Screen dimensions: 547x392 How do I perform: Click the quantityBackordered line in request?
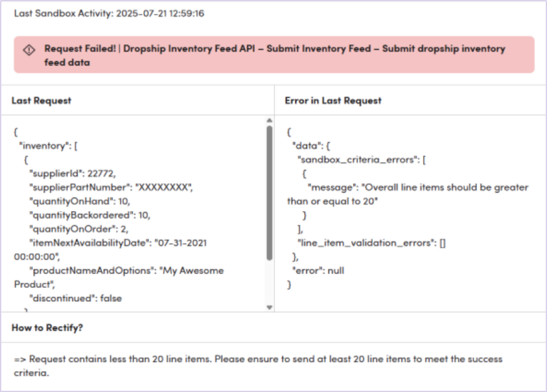[x=90, y=215]
